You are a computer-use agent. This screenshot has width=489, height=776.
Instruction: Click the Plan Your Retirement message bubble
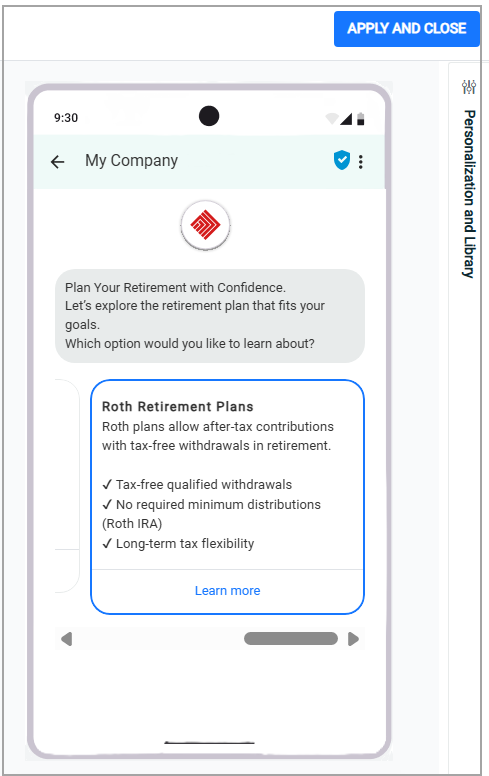(x=210, y=316)
